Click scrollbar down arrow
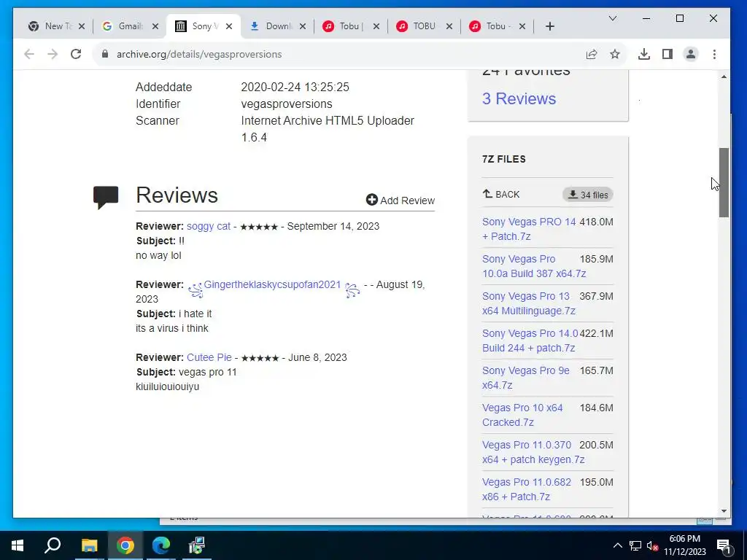 [x=724, y=511]
